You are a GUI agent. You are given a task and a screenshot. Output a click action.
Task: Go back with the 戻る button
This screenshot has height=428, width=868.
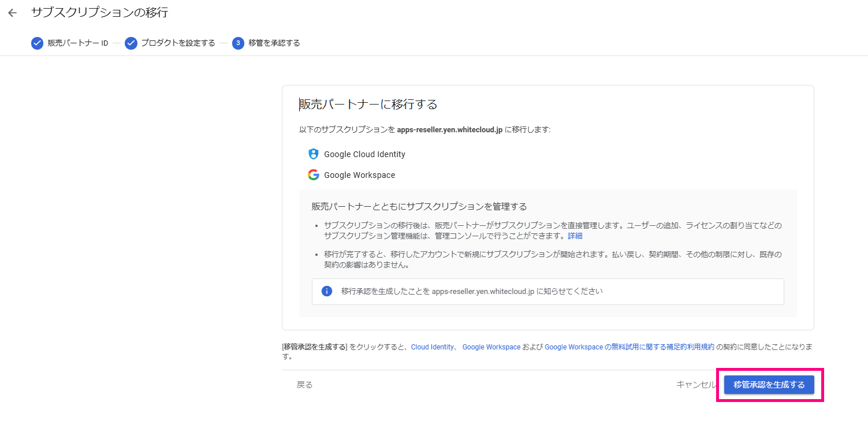coord(304,385)
